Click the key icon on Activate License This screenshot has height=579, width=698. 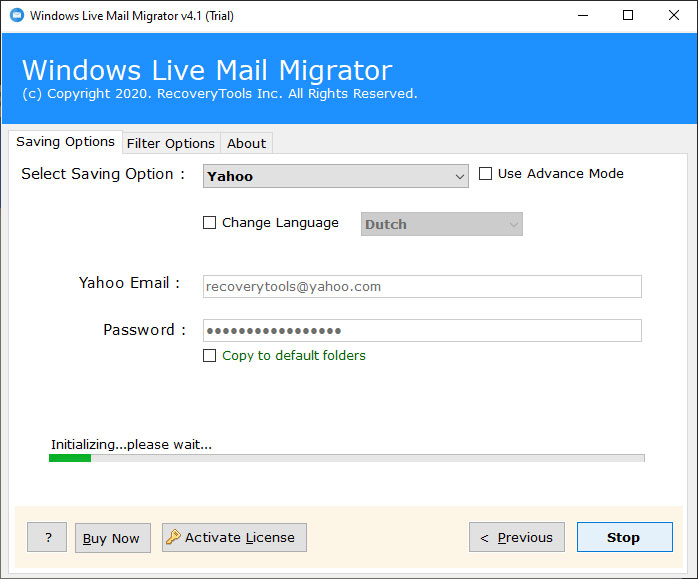tap(173, 537)
